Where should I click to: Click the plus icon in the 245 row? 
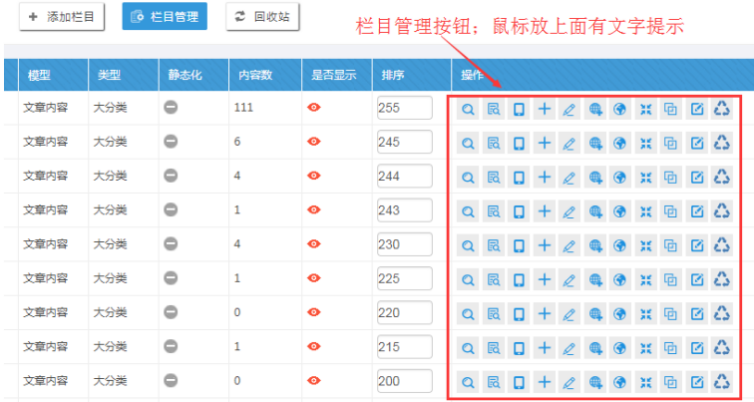point(544,143)
